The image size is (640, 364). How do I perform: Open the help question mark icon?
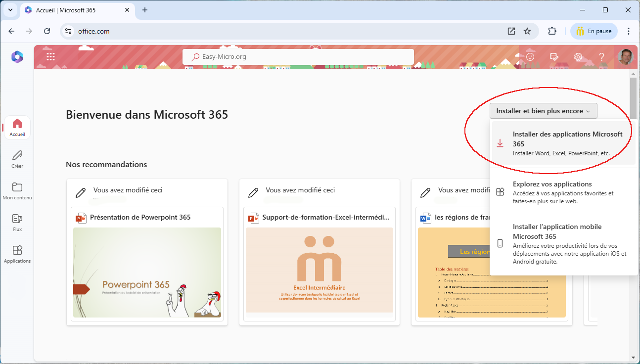pos(602,57)
